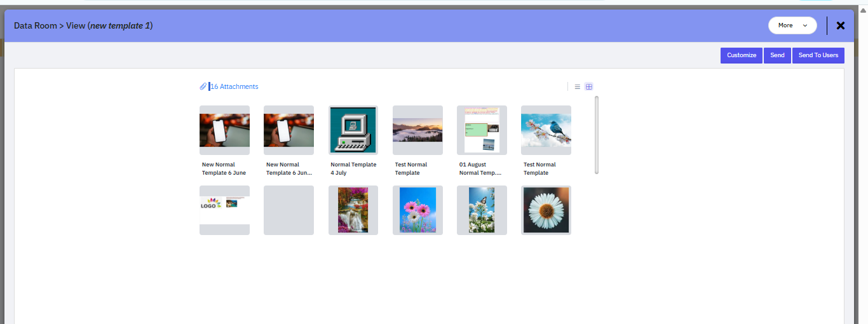Switch attachments to list view
The image size is (868, 324).
point(577,87)
